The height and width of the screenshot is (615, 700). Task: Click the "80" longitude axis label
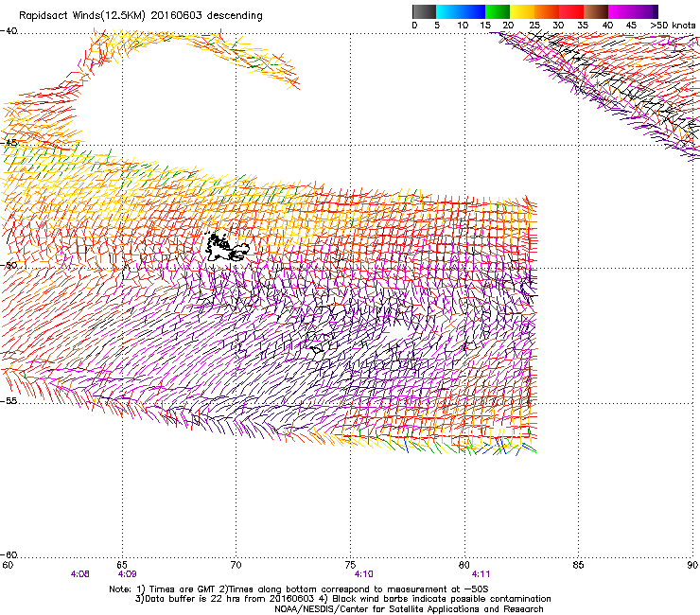[x=464, y=565]
